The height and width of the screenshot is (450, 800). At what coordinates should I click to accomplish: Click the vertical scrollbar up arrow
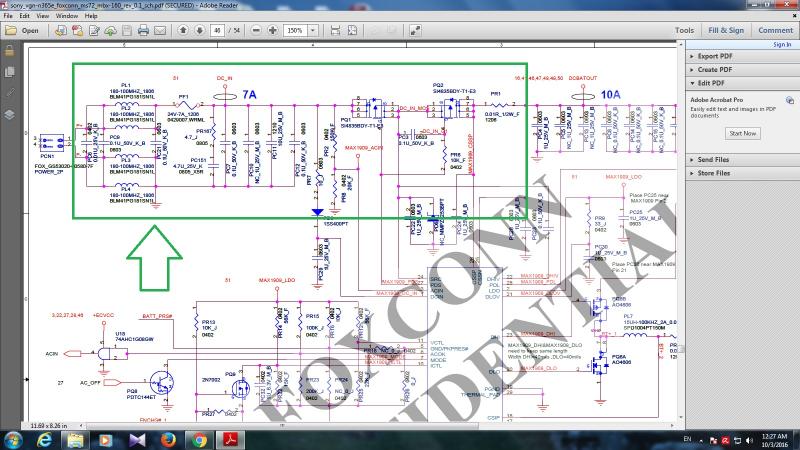(x=681, y=45)
